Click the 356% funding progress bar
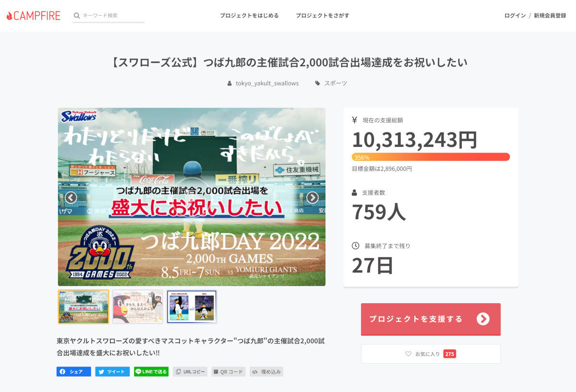Image resolution: width=576 pixels, height=392 pixels. pos(431,157)
